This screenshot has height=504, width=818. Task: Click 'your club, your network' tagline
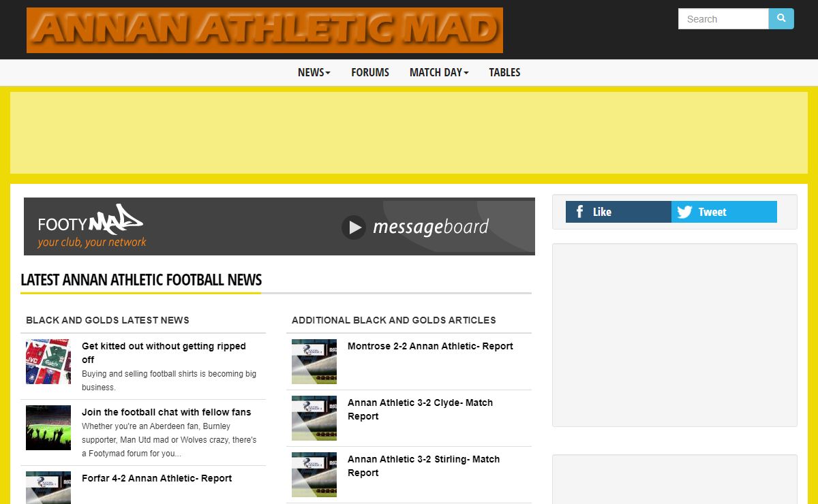click(x=92, y=242)
